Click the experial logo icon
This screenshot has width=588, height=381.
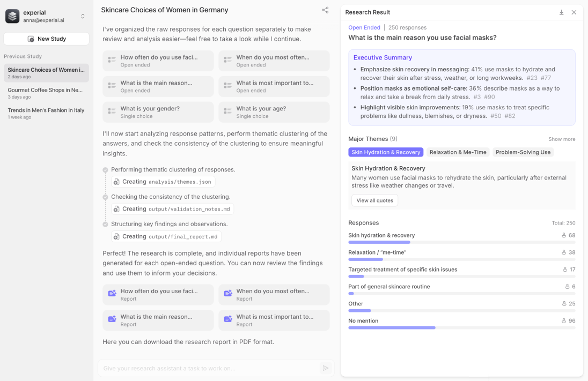tap(12, 16)
